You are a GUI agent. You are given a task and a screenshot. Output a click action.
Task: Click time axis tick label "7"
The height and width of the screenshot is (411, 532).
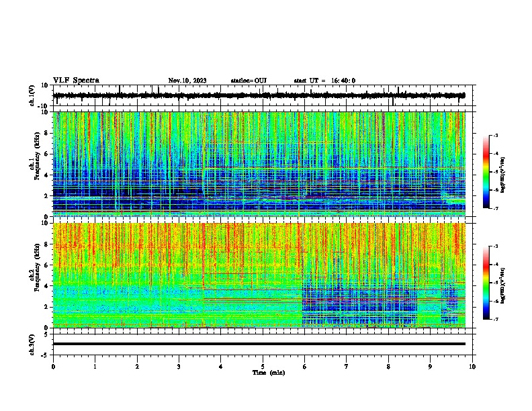point(347,367)
